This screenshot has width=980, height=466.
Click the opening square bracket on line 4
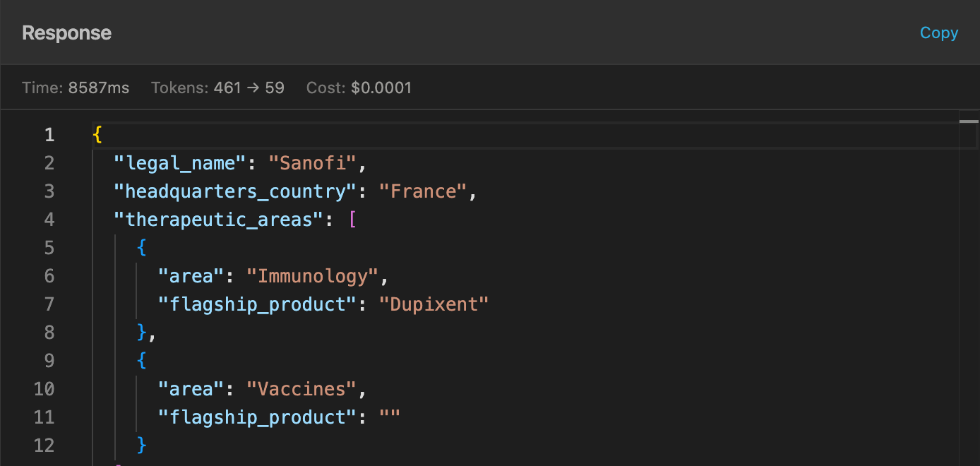pos(352,220)
